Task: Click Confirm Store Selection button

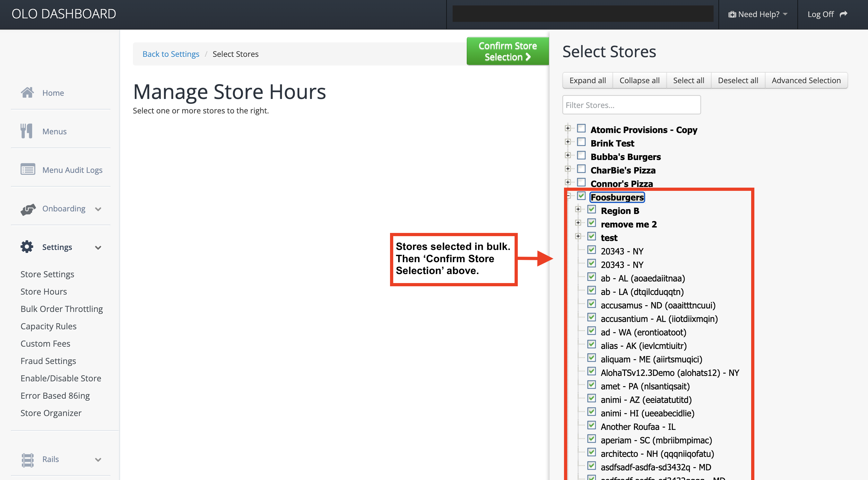Action: [508, 51]
